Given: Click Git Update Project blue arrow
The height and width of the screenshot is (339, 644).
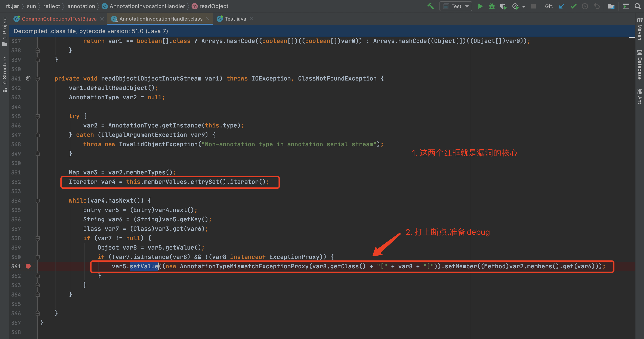Looking at the screenshot, I should tap(562, 6).
